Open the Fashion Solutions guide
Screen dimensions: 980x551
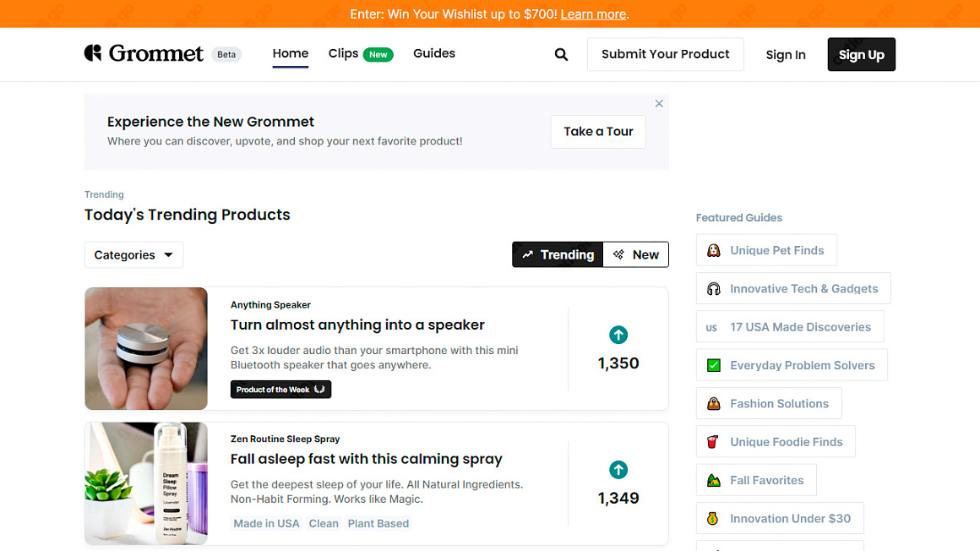coord(769,403)
